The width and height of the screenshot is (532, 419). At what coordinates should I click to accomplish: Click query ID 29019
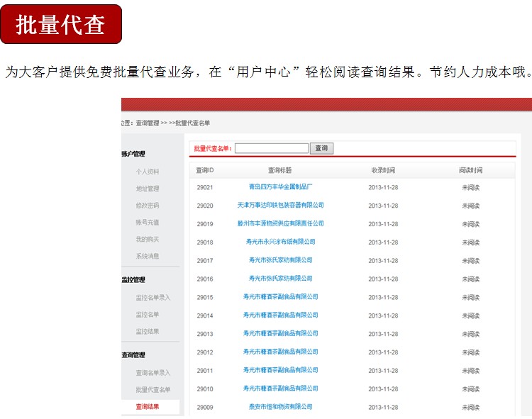coord(205,224)
